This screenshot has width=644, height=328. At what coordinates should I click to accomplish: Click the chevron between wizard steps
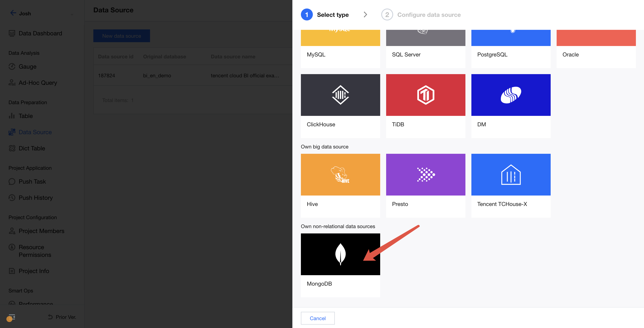365,15
